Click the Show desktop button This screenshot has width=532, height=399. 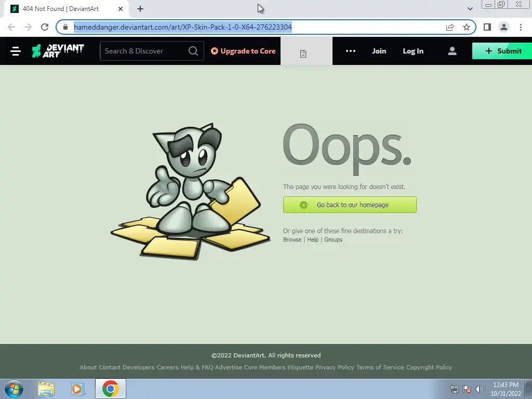(x=528, y=389)
